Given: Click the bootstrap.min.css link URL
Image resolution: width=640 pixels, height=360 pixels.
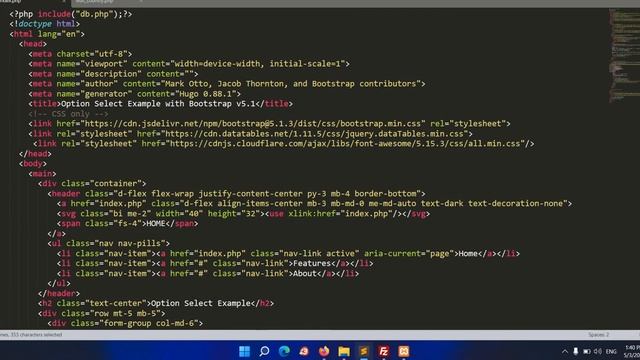Looking at the screenshot, I should point(252,124).
